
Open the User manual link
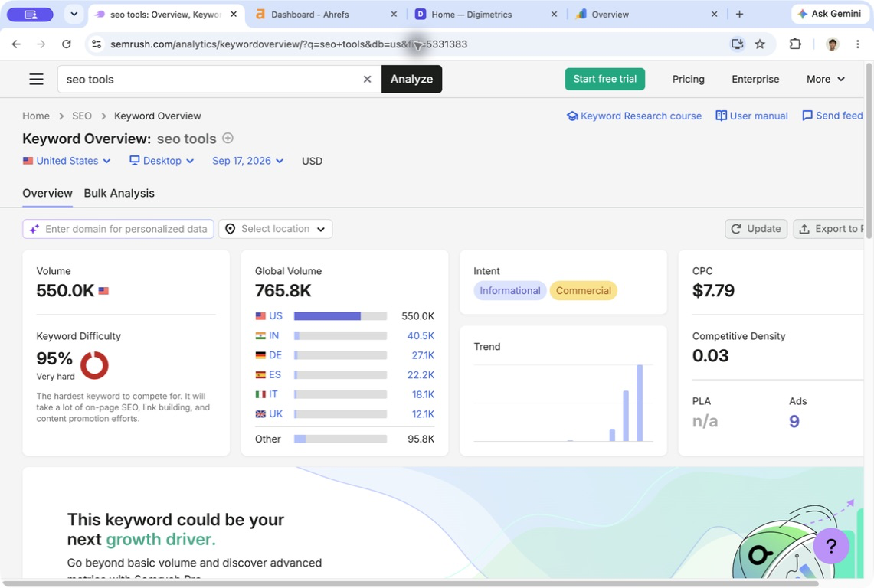pyautogui.click(x=752, y=116)
